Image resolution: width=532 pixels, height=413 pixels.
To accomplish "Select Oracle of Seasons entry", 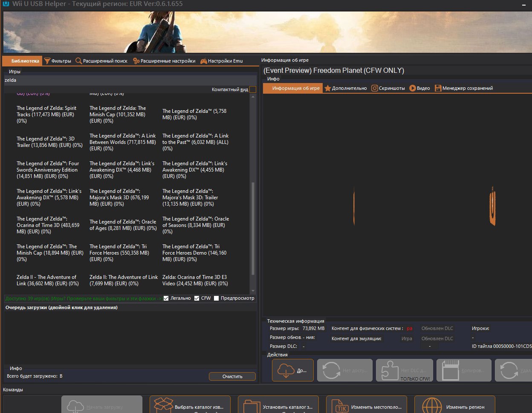I will [196, 225].
